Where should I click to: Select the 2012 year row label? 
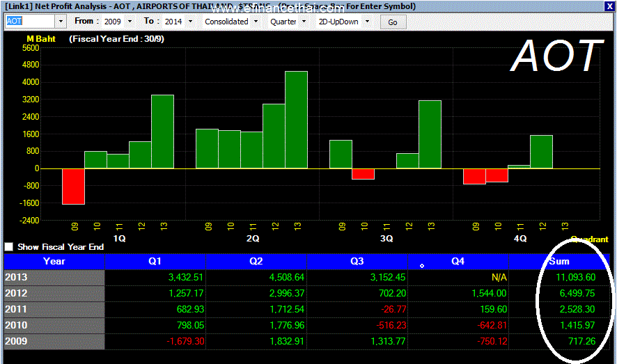click(x=54, y=294)
